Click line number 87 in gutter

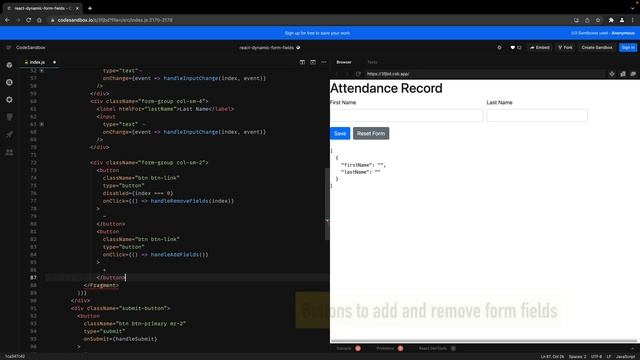(33, 278)
